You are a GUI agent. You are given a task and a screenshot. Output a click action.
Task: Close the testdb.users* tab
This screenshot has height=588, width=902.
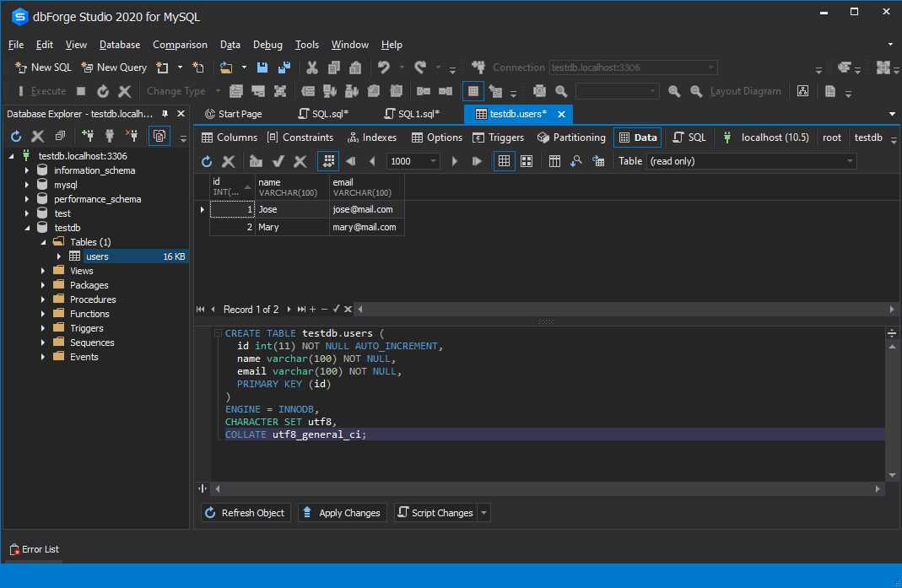coord(561,114)
